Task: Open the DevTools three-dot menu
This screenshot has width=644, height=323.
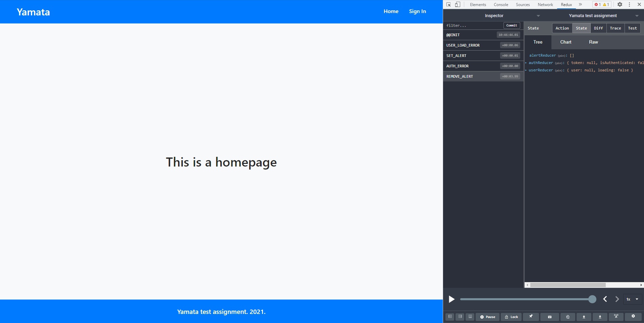Action: tap(629, 5)
